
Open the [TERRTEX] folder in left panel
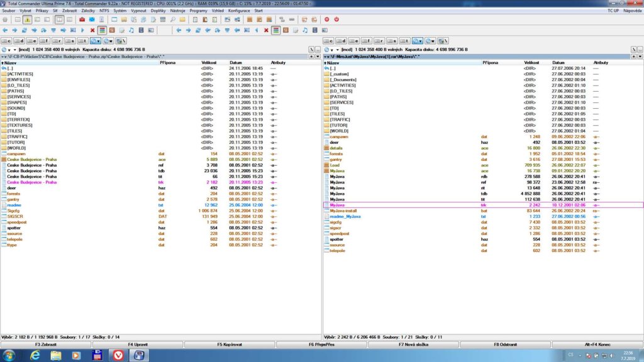[160, 119]
